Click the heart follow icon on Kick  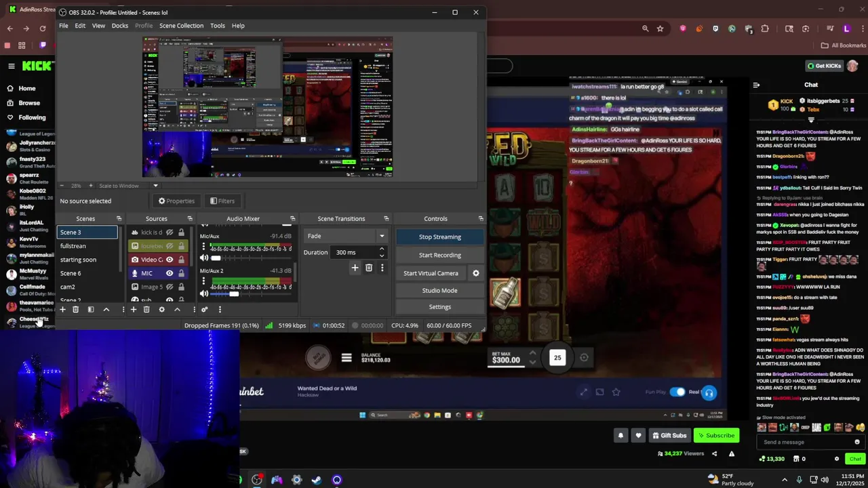[638, 435]
